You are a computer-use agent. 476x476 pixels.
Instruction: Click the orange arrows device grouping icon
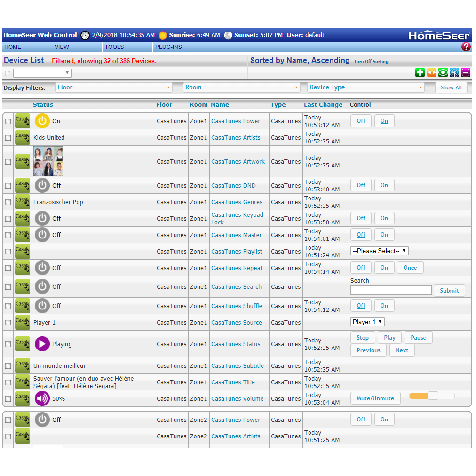click(x=431, y=72)
